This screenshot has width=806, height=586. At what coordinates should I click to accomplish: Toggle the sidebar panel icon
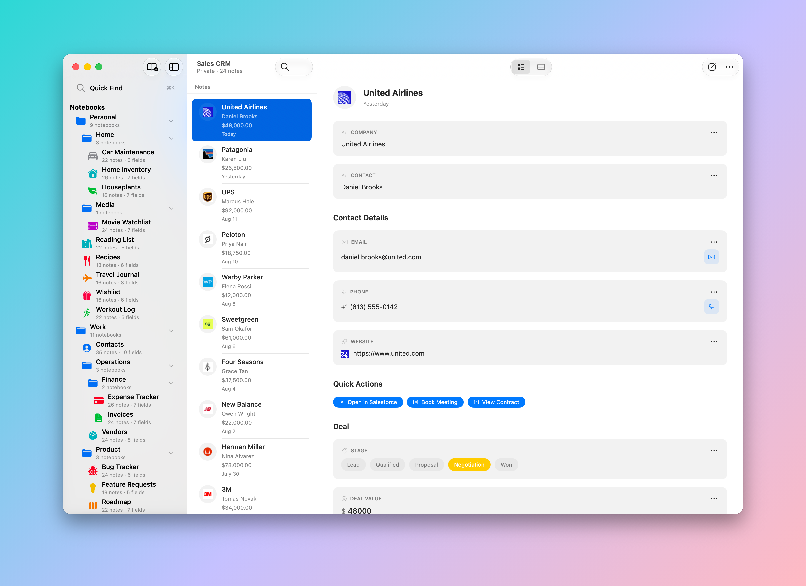tap(174, 67)
